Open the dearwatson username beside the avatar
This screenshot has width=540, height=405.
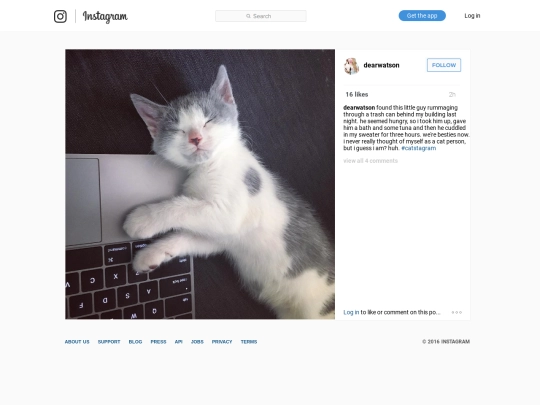pos(381,65)
